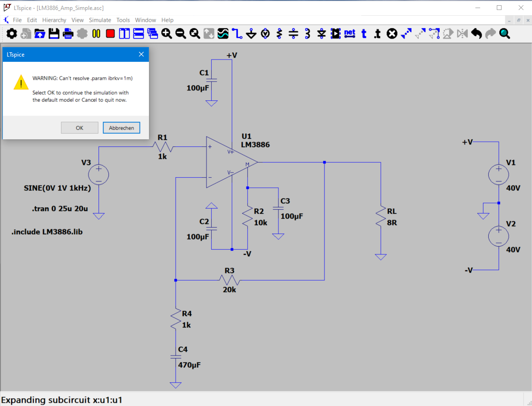Select capacitor C1 100µF
Screen dimensions: 532x406
pyautogui.click(x=211, y=80)
